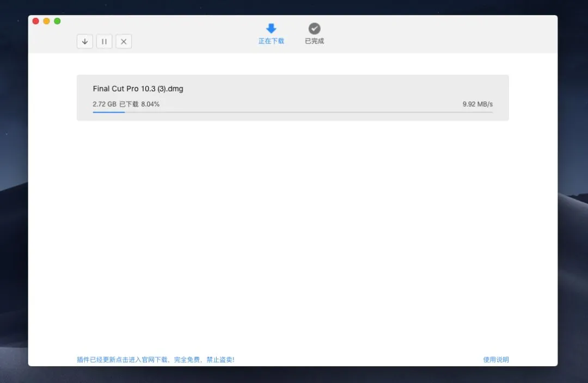Minimize the window with the yellow button
Image resolution: width=588 pixels, height=383 pixels.
(x=46, y=21)
